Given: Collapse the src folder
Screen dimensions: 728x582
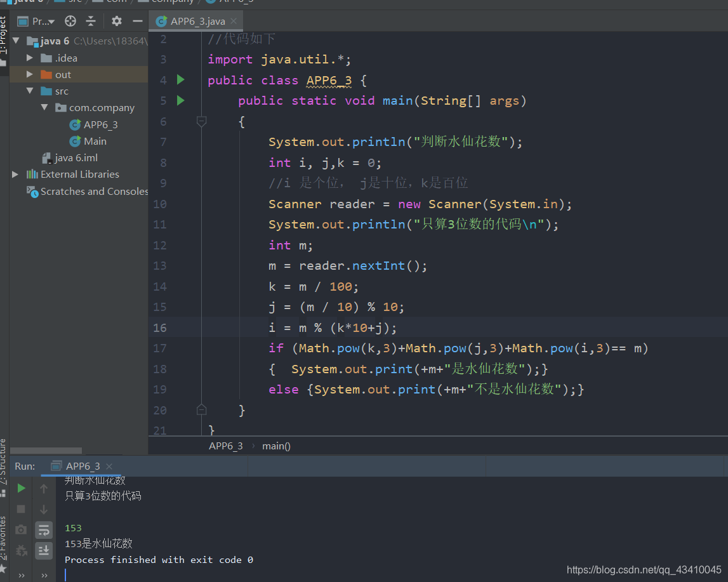Looking at the screenshot, I should (30, 91).
